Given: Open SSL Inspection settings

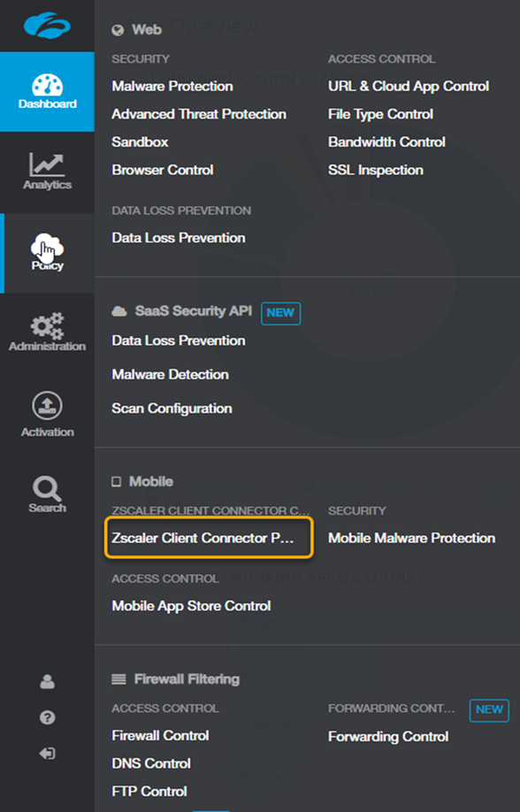Looking at the screenshot, I should (376, 170).
